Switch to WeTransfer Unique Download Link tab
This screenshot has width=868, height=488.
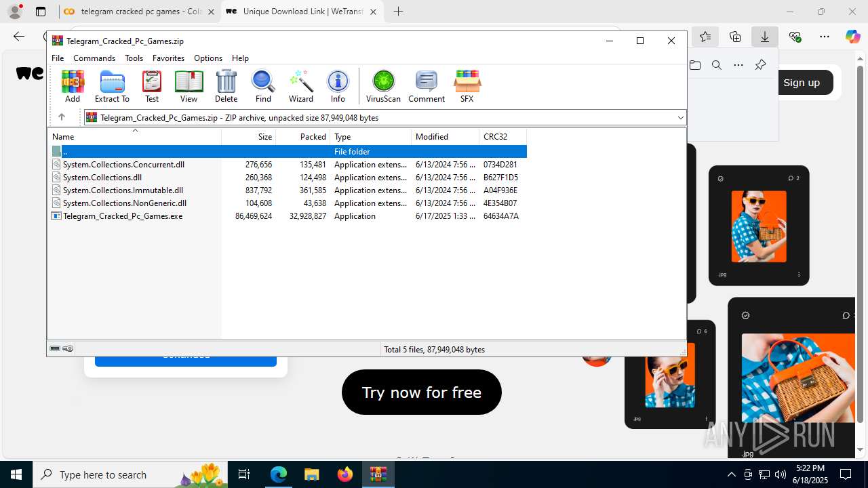pyautogui.click(x=302, y=12)
